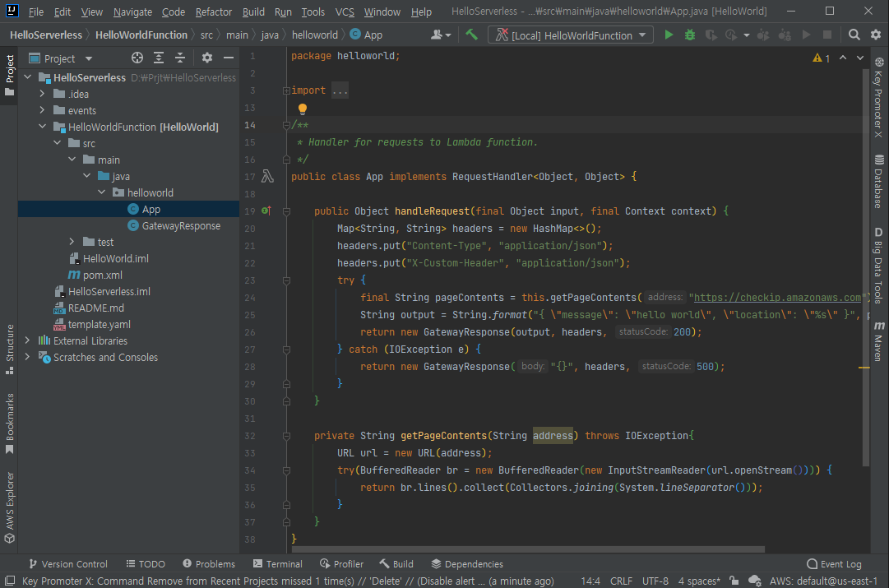Screen dimensions: 889x588
Task: Click the UTF-8 encoding selector
Action: tap(655, 581)
